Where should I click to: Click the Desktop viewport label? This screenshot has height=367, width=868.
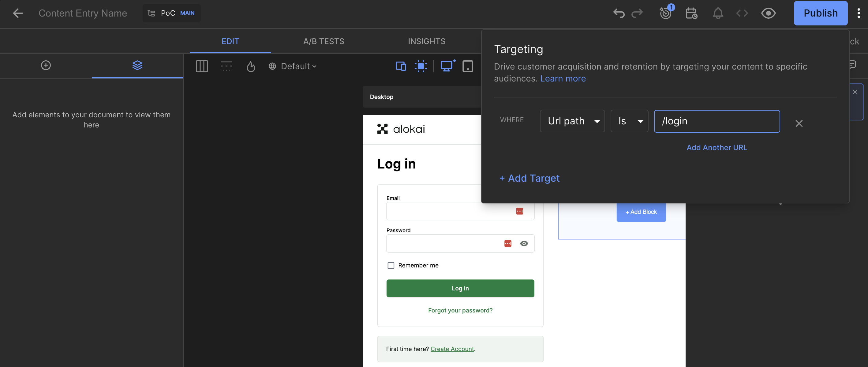381,97
